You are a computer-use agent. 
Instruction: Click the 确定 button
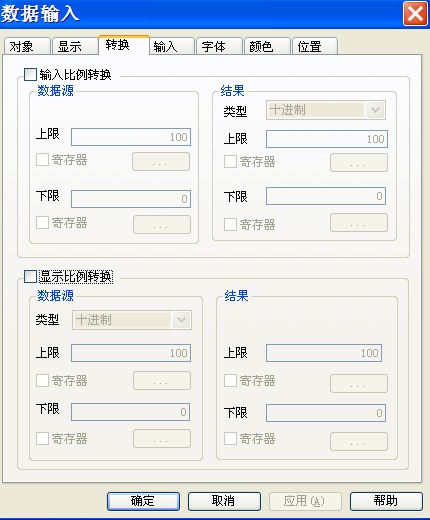[143, 501]
